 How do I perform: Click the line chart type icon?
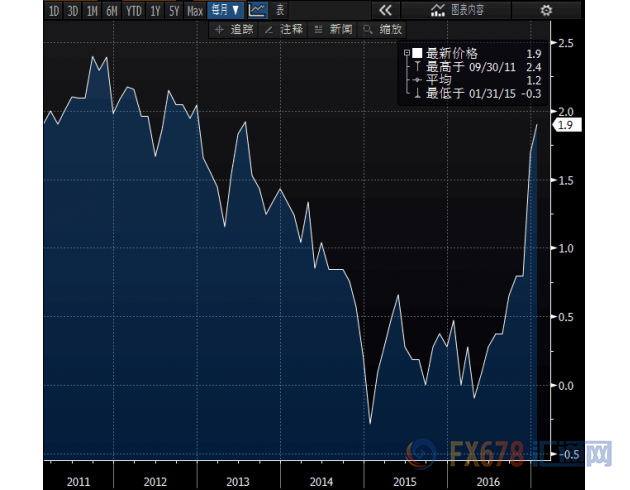click(x=257, y=10)
